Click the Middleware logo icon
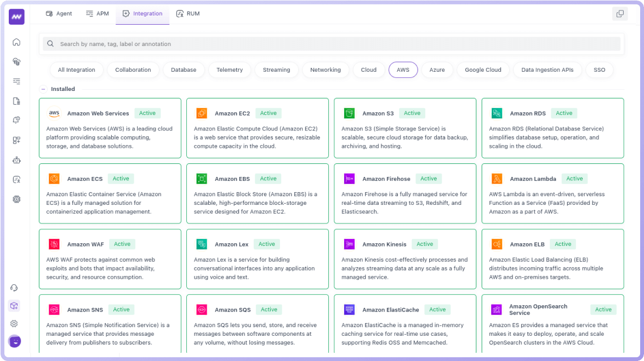 click(x=16, y=17)
